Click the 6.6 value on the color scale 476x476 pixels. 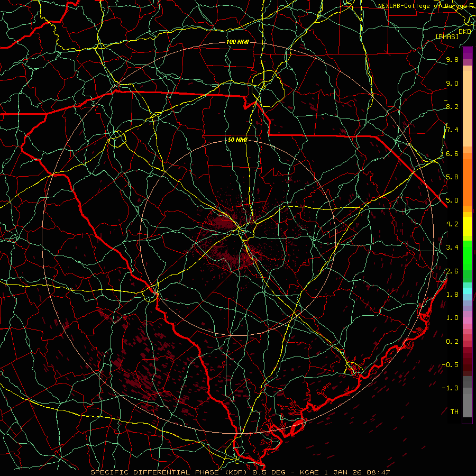click(452, 153)
